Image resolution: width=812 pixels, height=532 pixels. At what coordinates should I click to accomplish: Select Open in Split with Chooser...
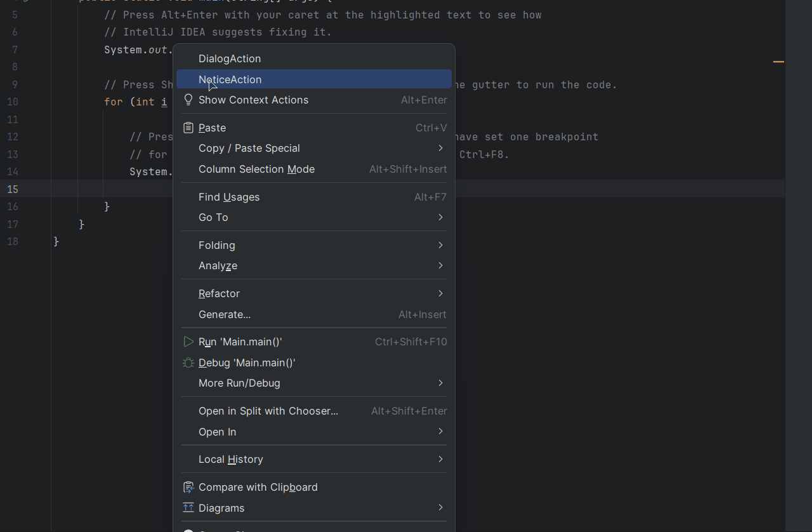point(314,411)
